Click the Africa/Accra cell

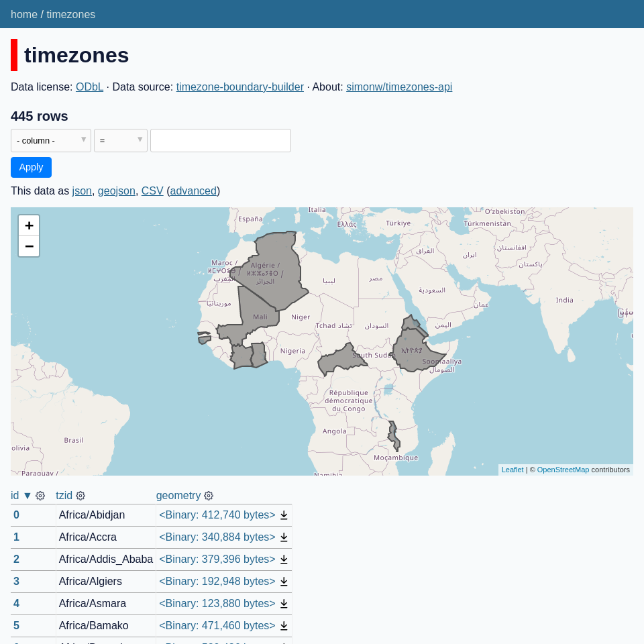click(105, 537)
